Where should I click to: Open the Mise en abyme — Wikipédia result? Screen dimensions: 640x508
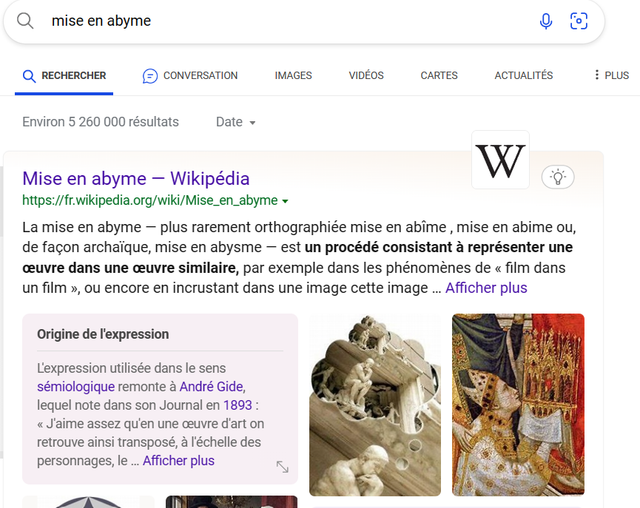[x=136, y=179]
